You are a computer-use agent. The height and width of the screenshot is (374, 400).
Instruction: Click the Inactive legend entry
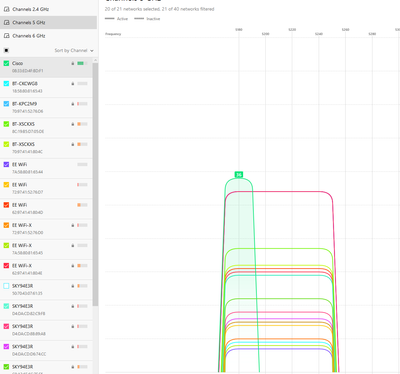point(147,19)
